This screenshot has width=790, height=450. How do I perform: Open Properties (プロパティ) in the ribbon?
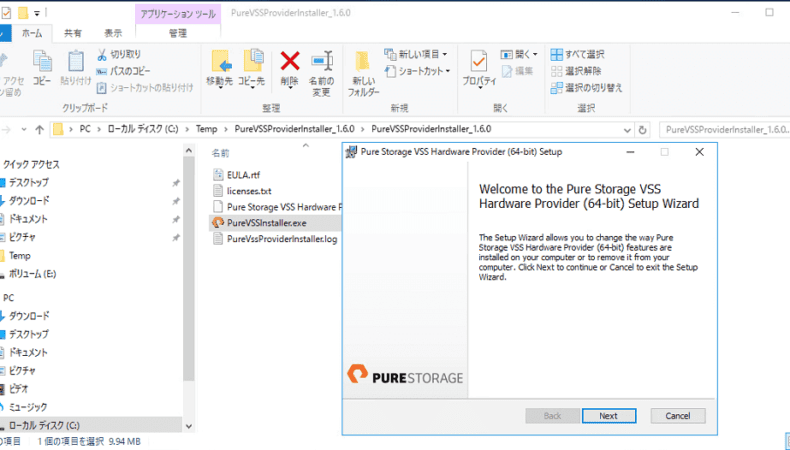(479, 70)
